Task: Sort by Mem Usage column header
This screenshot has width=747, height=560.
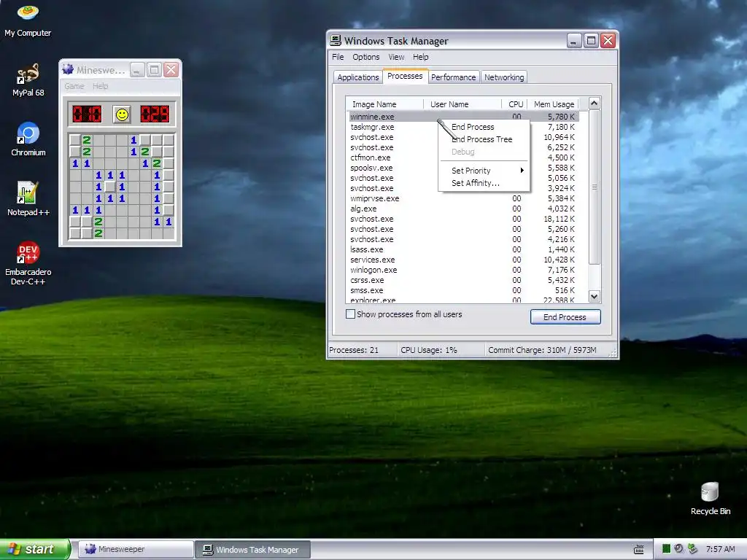Action: coord(554,104)
